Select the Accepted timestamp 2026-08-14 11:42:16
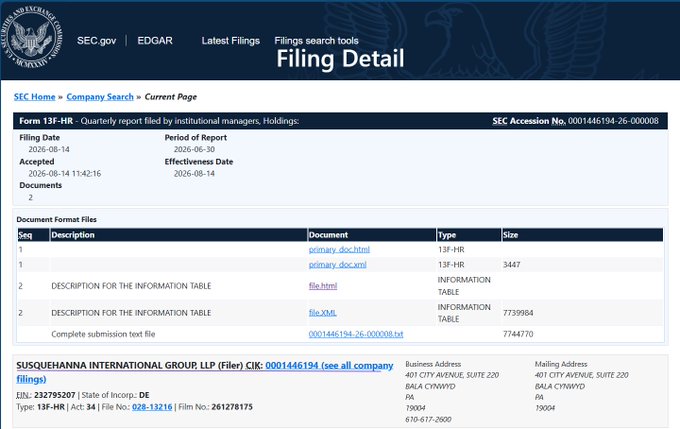The width and height of the screenshot is (680, 429). [65, 174]
